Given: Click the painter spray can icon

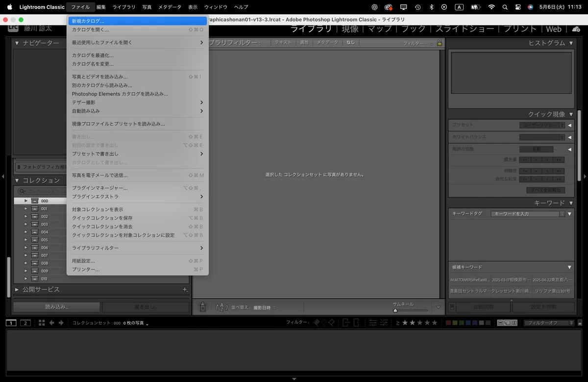Looking at the screenshot, I should tap(203, 307).
